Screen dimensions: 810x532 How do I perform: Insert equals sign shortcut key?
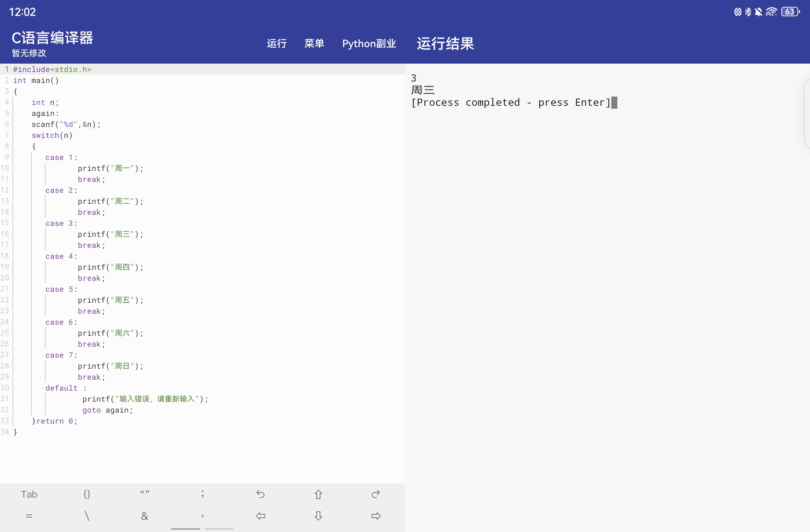click(x=29, y=516)
